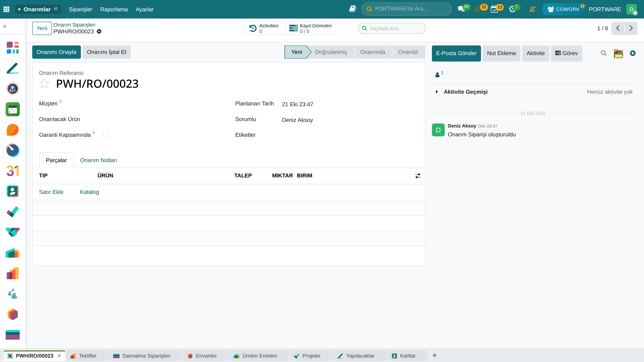Open the record settings gear next to PWH/RO/00023

click(99, 32)
